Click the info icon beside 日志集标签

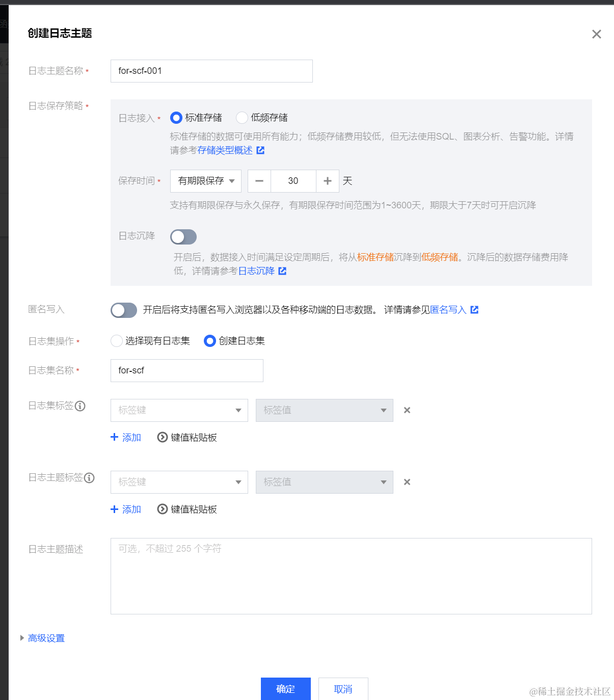81,406
